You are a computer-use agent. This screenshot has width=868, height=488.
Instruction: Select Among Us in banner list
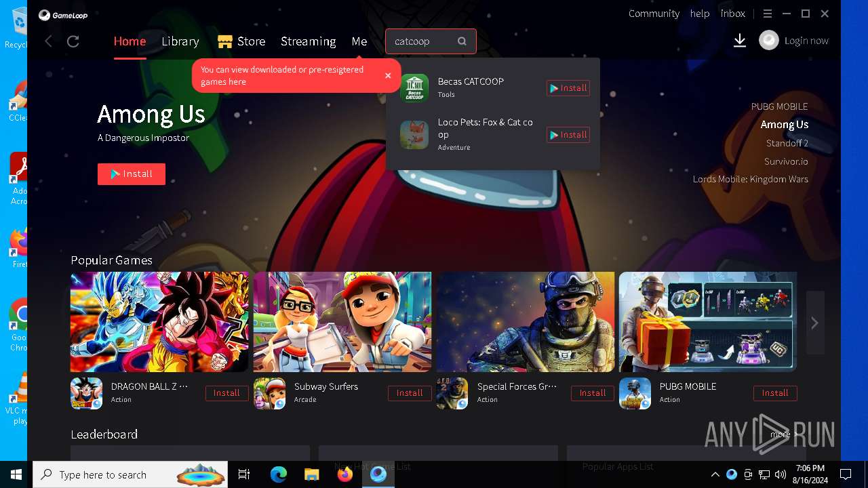[785, 125]
